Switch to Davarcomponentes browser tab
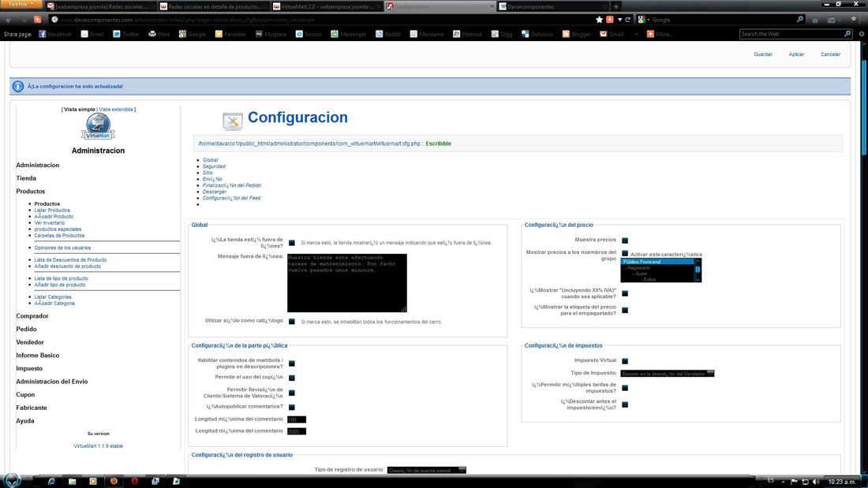The height and width of the screenshot is (488, 868). coord(552,6)
